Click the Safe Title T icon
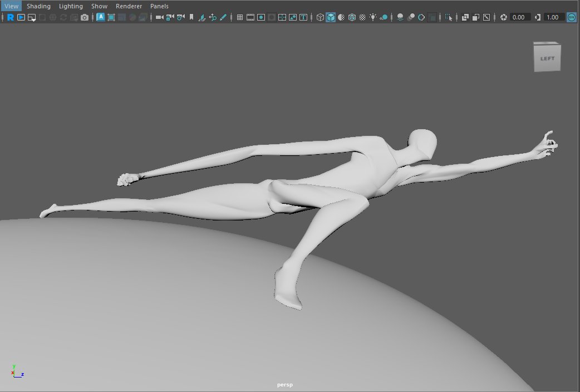The width and height of the screenshot is (580, 392). [x=303, y=17]
